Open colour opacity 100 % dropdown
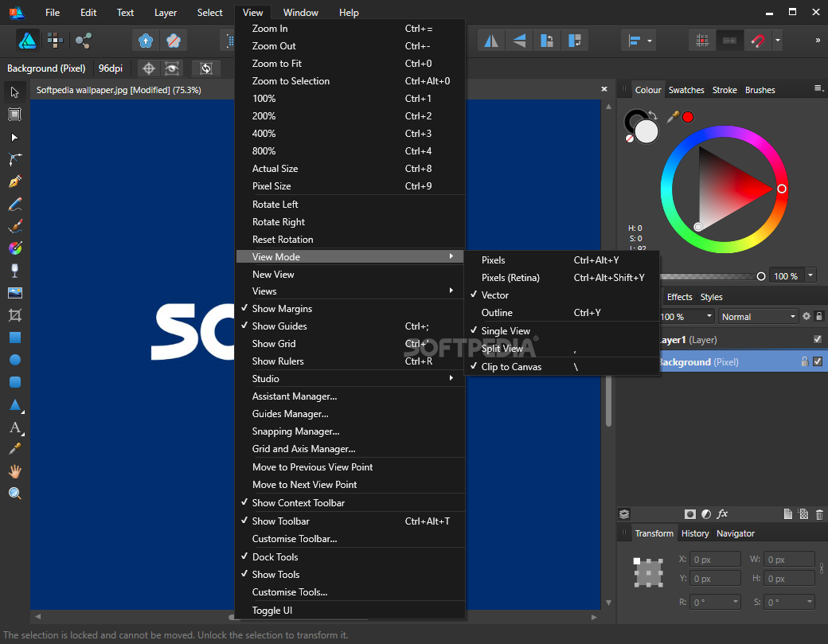828x644 pixels. click(810, 275)
